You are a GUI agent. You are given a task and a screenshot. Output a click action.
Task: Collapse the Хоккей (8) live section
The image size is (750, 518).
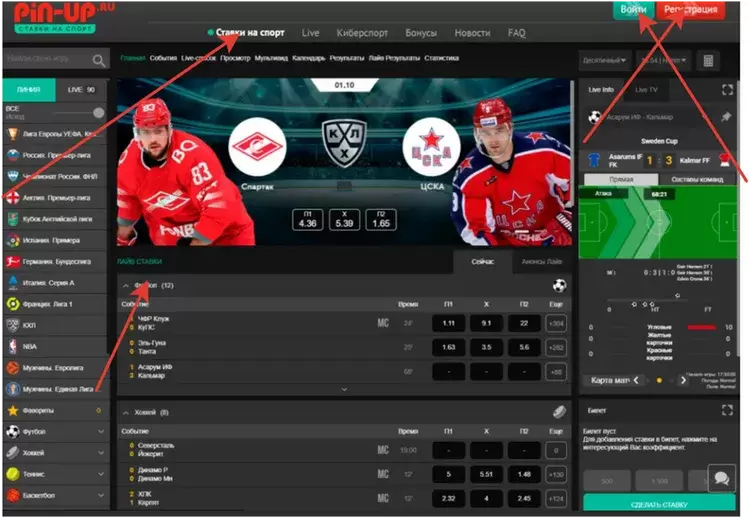pos(125,412)
